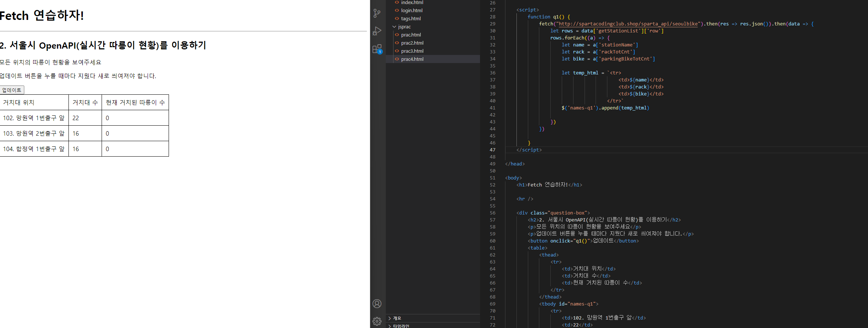
Task: Open the Manage gear settings menu
Action: coord(377,321)
